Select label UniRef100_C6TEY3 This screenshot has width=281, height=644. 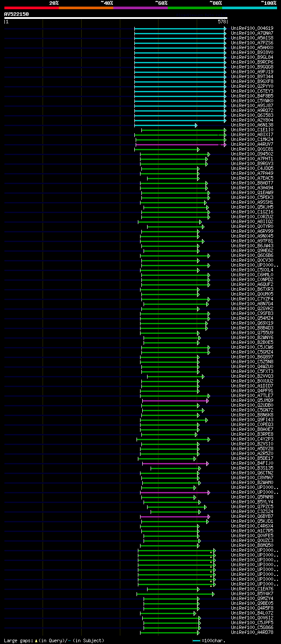(x=252, y=91)
